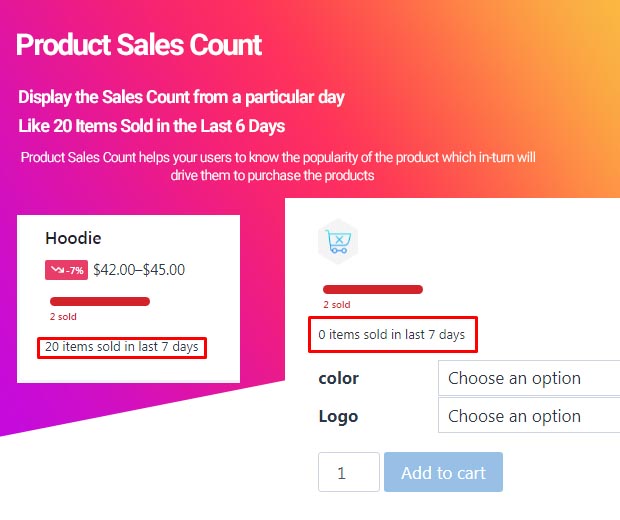Click the Add to cart button
The image size is (620, 520).
443,473
